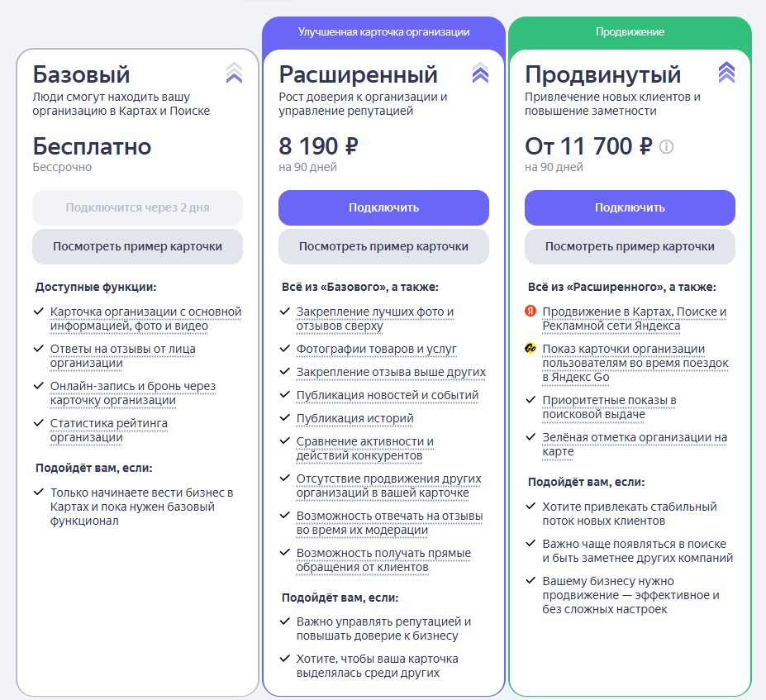Click the disabled Подключится через 2 дня button
Screen dimensions: 766x700
pyautogui.click(x=137, y=207)
